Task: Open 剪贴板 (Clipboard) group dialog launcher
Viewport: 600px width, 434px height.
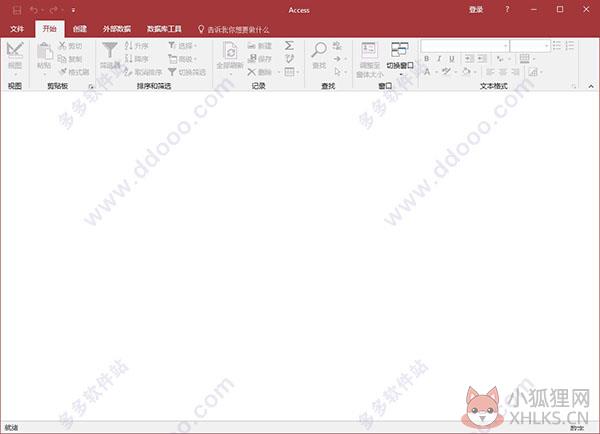Action: tap(91, 87)
